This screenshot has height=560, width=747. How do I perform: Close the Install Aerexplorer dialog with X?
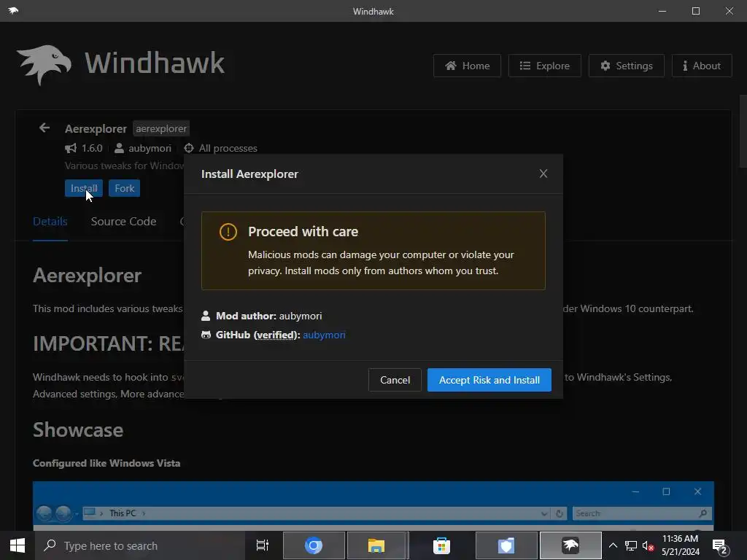pos(543,174)
